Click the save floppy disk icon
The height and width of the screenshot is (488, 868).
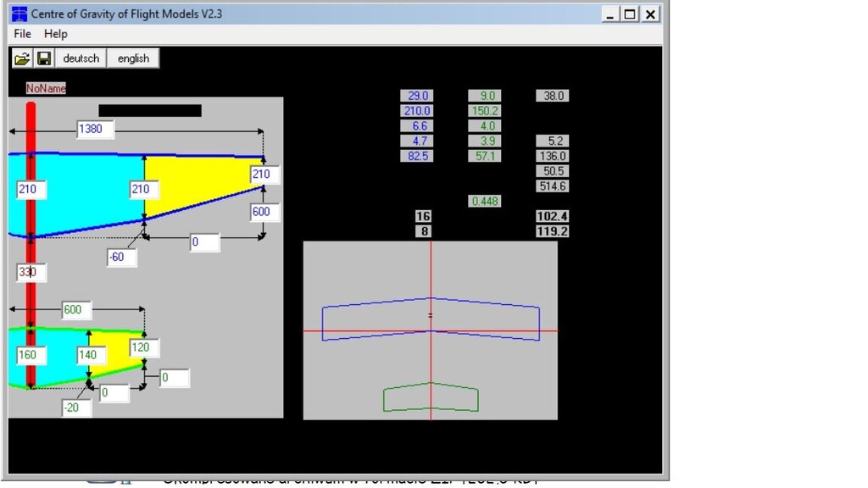(44, 58)
